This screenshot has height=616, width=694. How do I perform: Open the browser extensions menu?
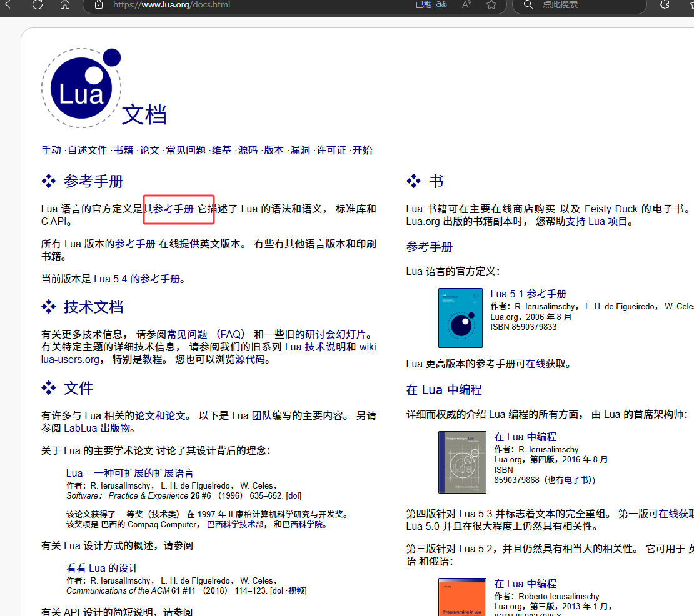coord(665,6)
